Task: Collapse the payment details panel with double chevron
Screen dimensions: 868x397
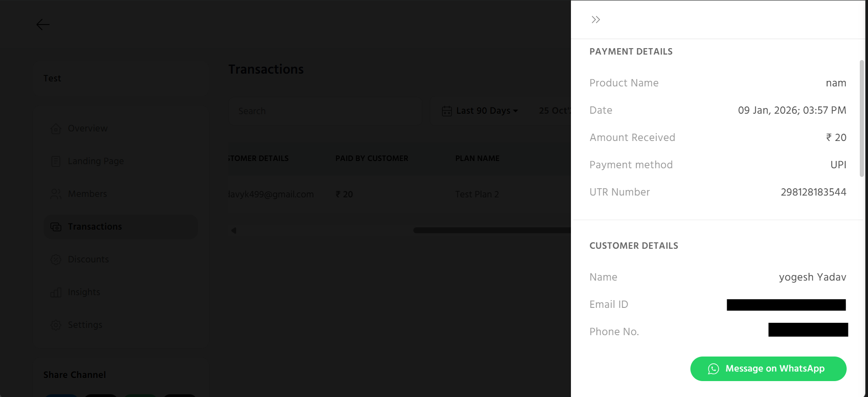Action: click(595, 20)
